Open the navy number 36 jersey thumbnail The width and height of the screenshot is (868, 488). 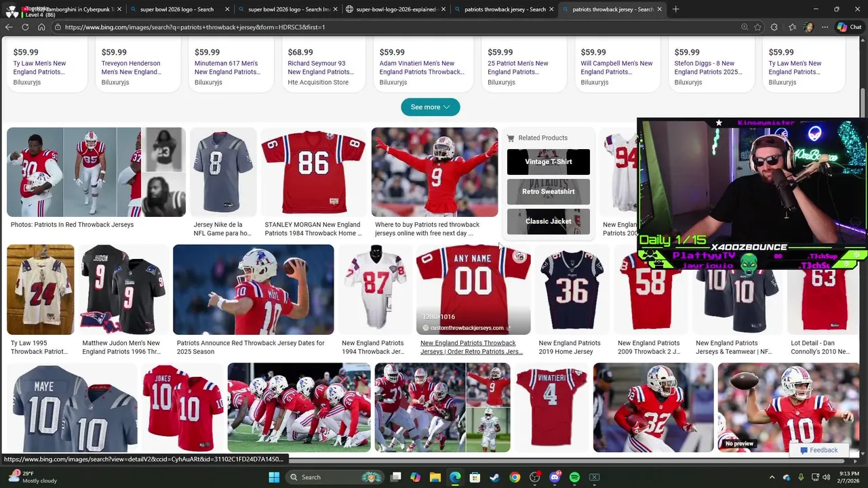[x=571, y=289]
